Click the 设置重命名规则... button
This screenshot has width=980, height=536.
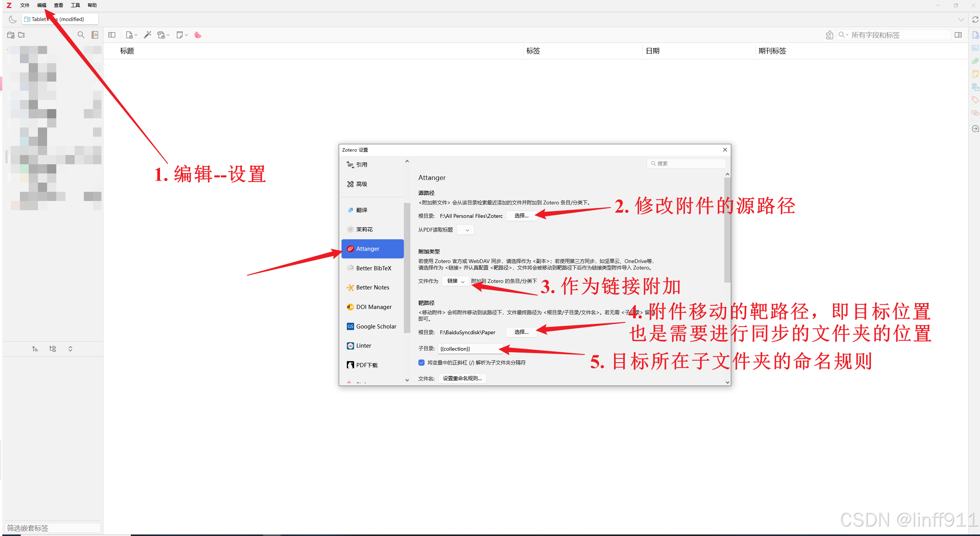pos(462,378)
